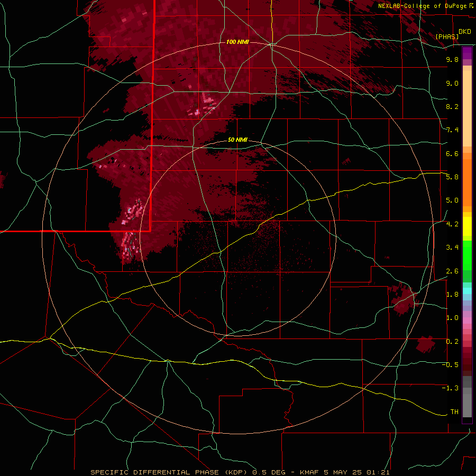Viewport: 476px width, 476px height.
Task: Click the -1.3 value on the color scale
Action: click(450, 388)
